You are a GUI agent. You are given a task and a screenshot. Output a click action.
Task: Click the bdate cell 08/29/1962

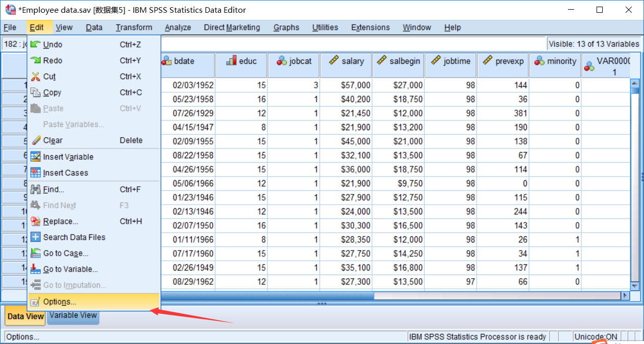187,282
